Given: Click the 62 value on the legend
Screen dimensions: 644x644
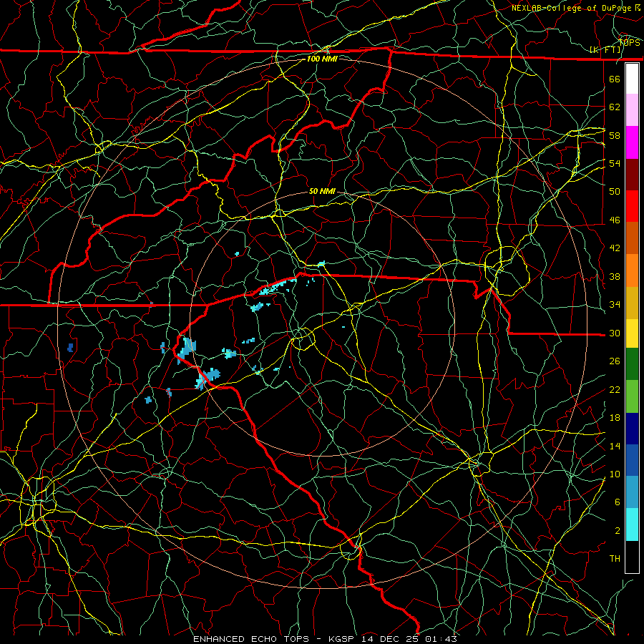Looking at the screenshot, I should (x=615, y=107).
